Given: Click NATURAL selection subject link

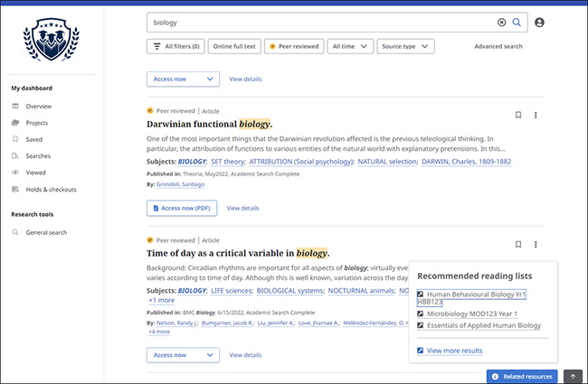Looking at the screenshot, I should pos(387,162).
